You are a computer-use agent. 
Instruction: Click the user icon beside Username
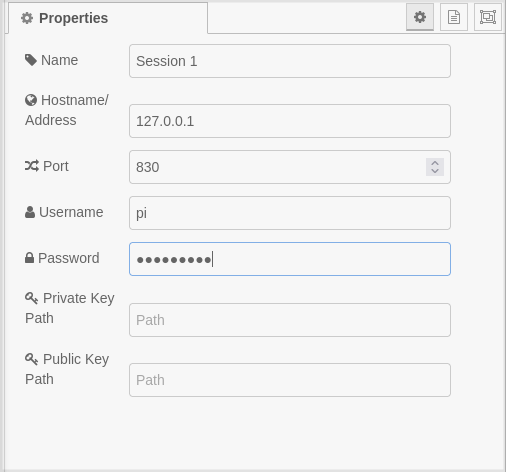tap(30, 212)
